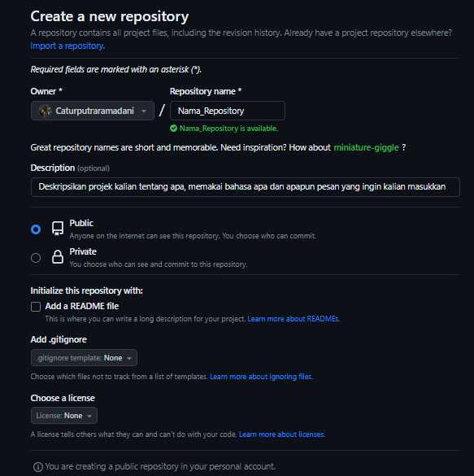Click the Public repository book icon
The width and height of the screenshot is (474, 476).
(x=58, y=229)
